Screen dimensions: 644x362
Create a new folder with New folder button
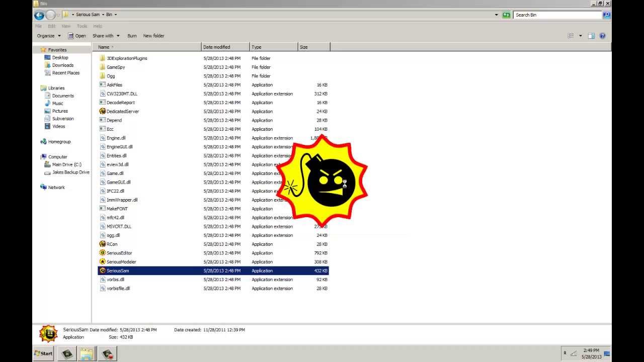153,36
